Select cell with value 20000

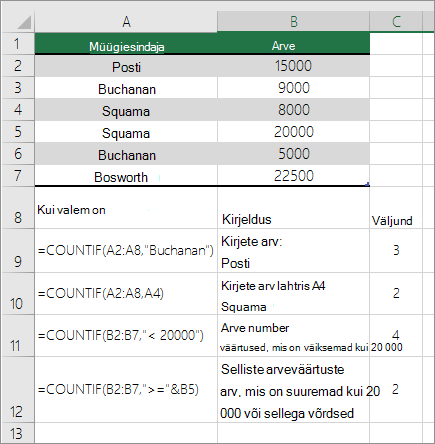293,132
